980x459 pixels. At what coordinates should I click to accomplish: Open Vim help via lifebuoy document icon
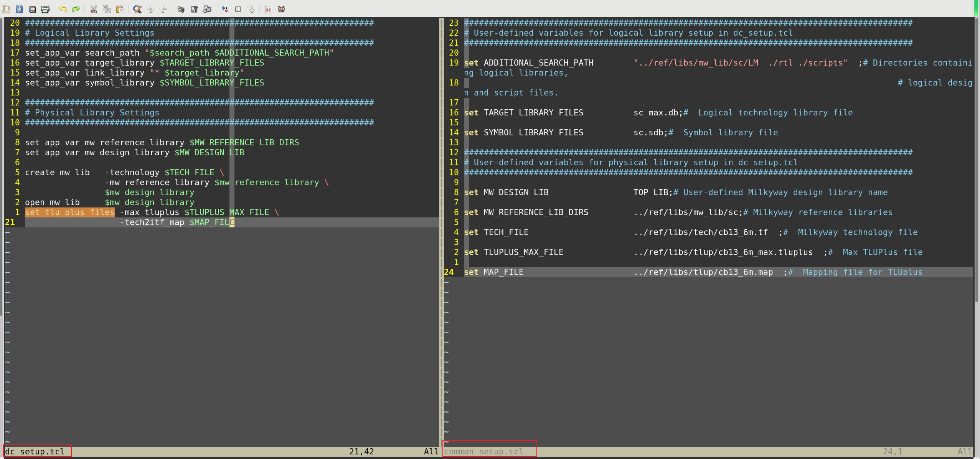tap(269, 9)
